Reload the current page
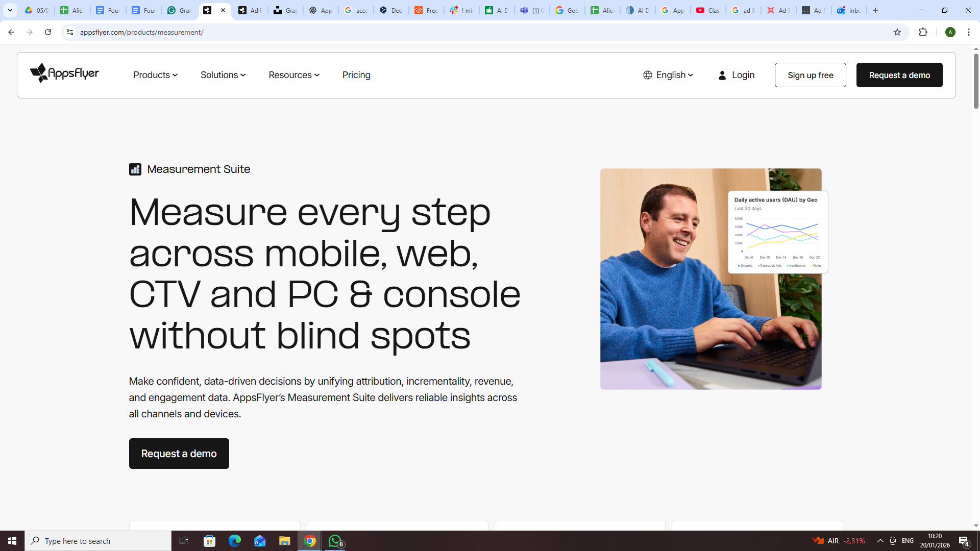980x551 pixels. click(x=48, y=32)
